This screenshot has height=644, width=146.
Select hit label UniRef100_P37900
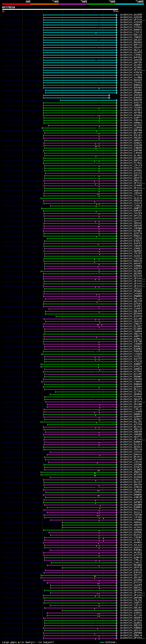click(131, 27)
